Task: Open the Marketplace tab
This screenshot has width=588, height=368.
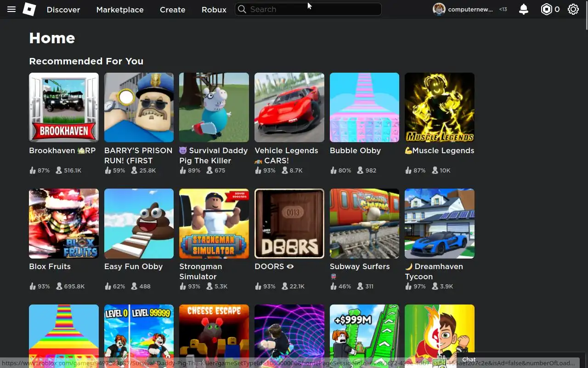Action: [120, 10]
